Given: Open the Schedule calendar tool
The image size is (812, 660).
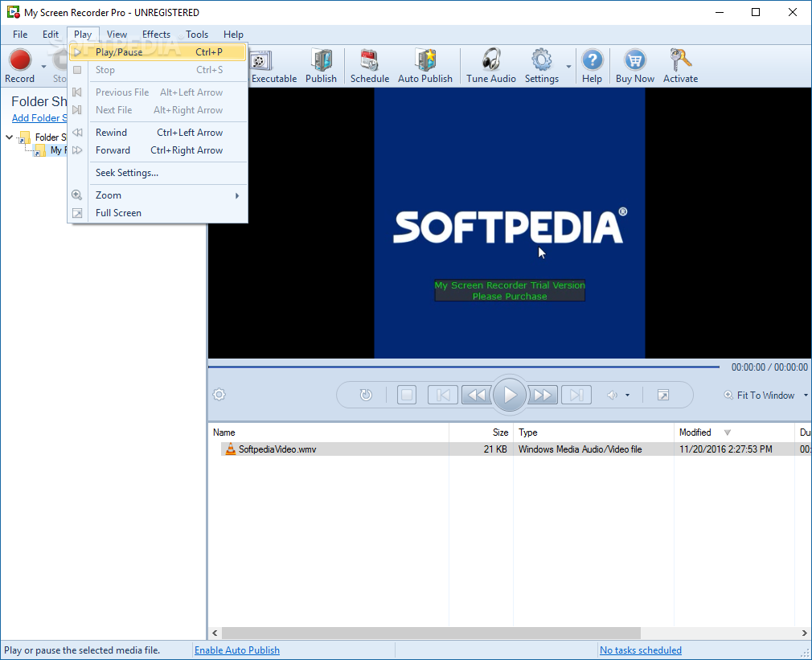Looking at the screenshot, I should pyautogui.click(x=370, y=66).
